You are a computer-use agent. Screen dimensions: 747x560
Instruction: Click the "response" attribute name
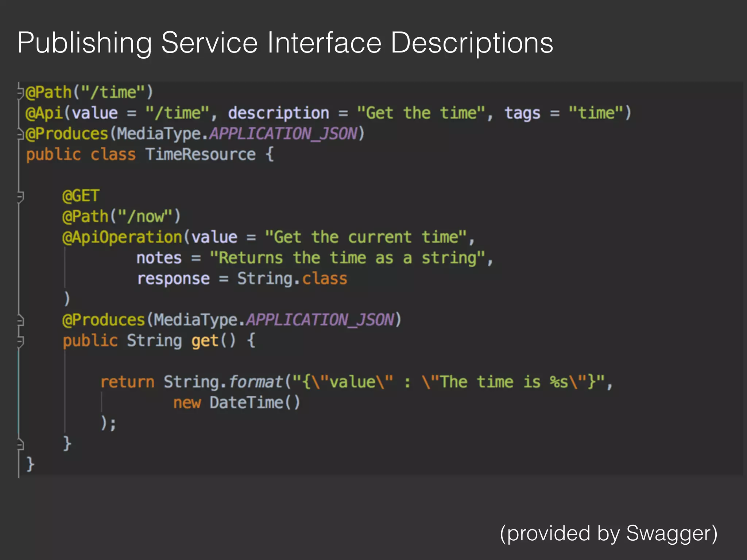[x=173, y=279]
